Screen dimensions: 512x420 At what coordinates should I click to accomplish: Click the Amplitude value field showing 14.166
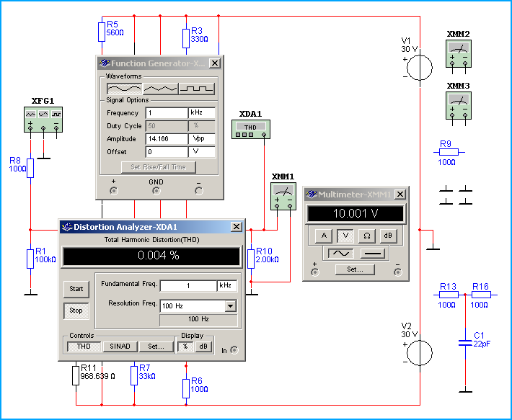tap(167, 139)
